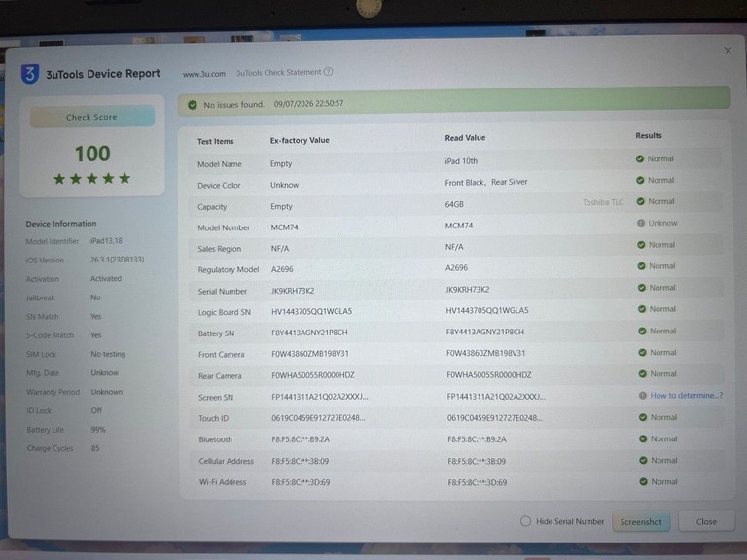Click the Wi-Fi Address read value F8:F5:8C:**:3D:69

[x=478, y=482]
